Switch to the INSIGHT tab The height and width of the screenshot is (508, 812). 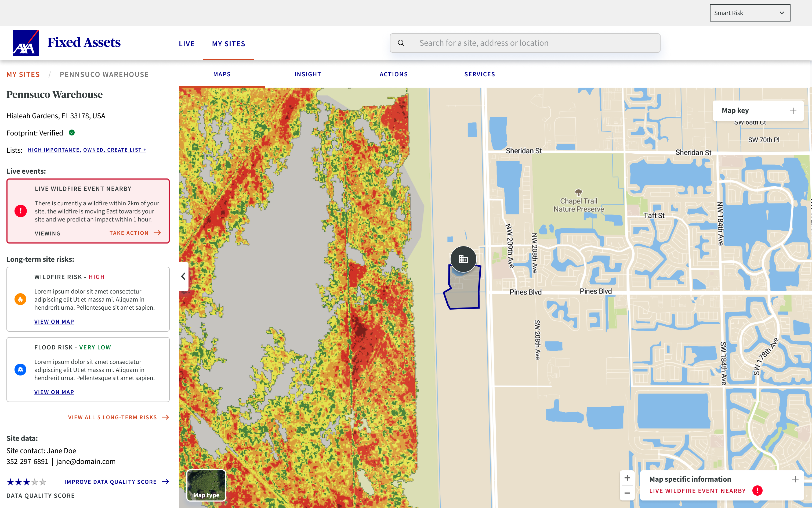[308, 74]
